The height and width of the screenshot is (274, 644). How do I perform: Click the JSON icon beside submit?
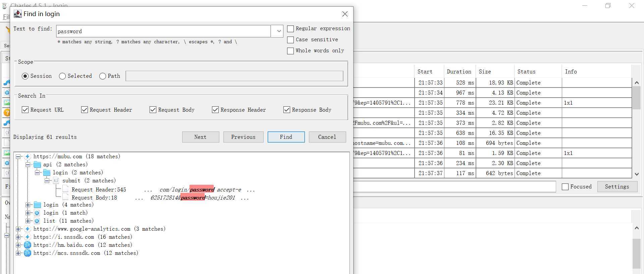point(56,180)
